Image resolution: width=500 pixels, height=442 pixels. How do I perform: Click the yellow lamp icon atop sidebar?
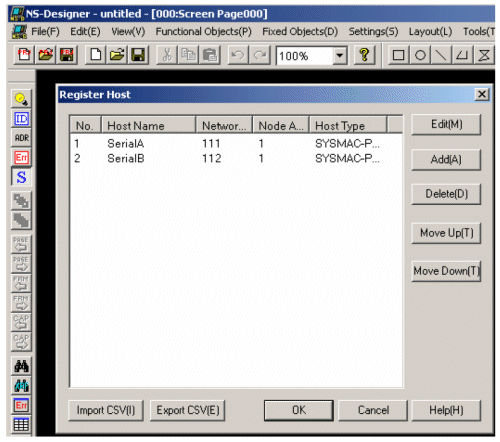pyautogui.click(x=22, y=99)
